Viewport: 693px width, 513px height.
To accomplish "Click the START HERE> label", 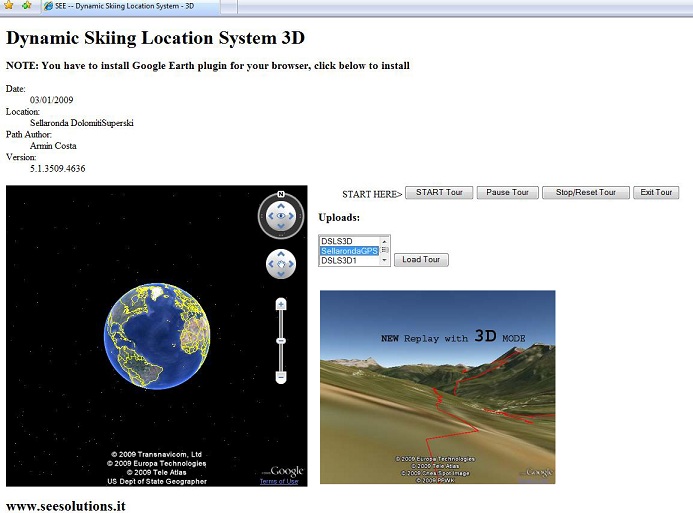I will (372, 194).
